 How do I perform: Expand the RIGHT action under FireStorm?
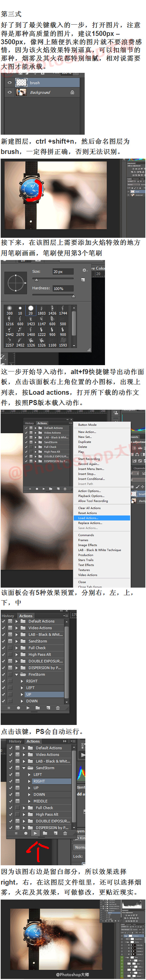pyautogui.click(x=22, y=681)
